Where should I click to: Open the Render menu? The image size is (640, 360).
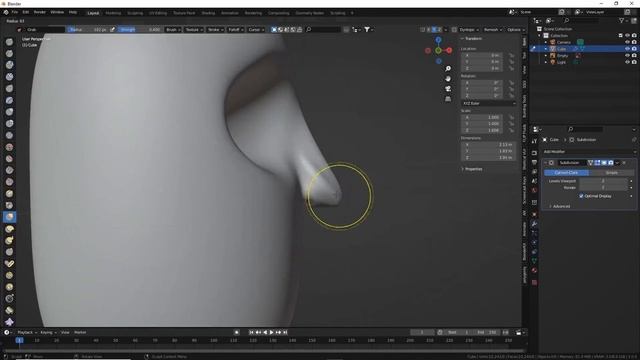[40, 12]
